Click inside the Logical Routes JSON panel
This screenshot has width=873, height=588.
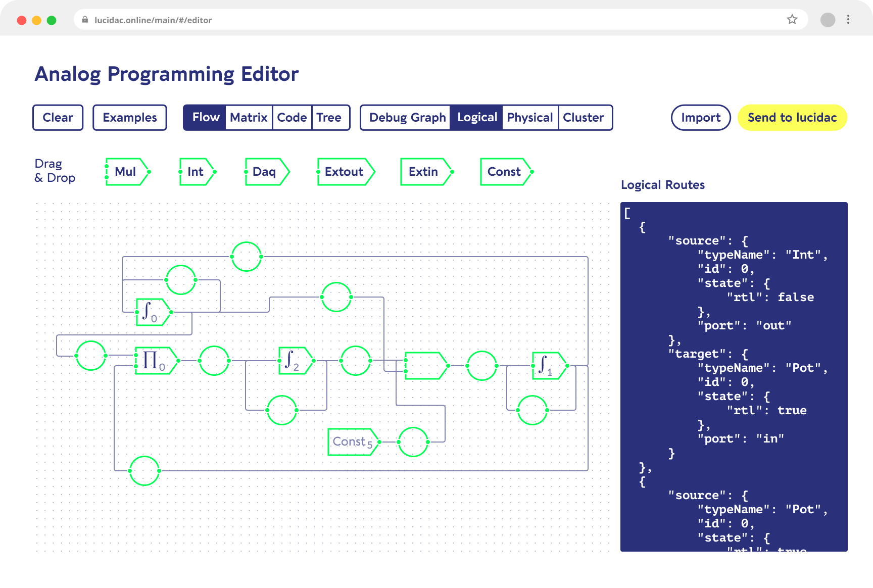[734, 377]
